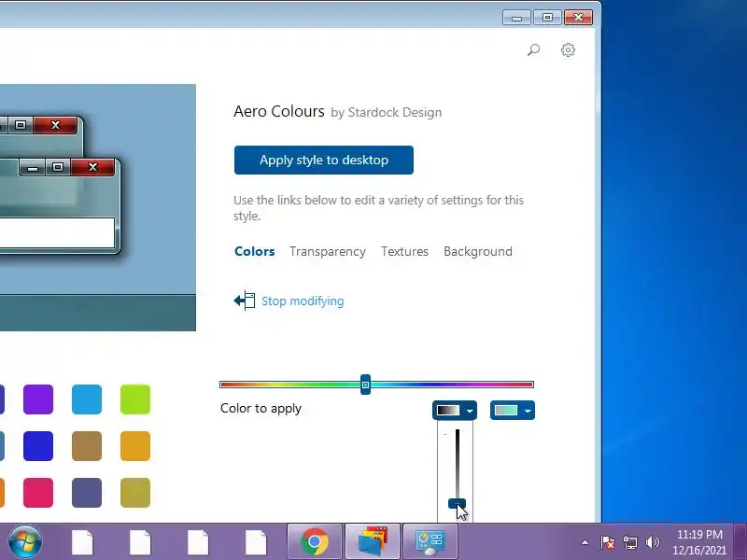Viewport: 747px width, 560px height.
Task: Launch Google Chrome from the taskbar
Action: (315, 541)
